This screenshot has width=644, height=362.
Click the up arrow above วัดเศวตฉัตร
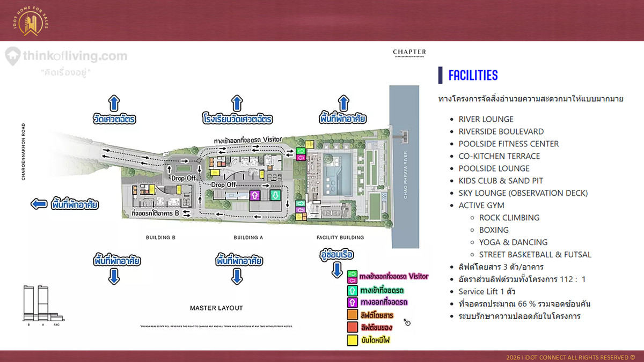click(x=114, y=102)
